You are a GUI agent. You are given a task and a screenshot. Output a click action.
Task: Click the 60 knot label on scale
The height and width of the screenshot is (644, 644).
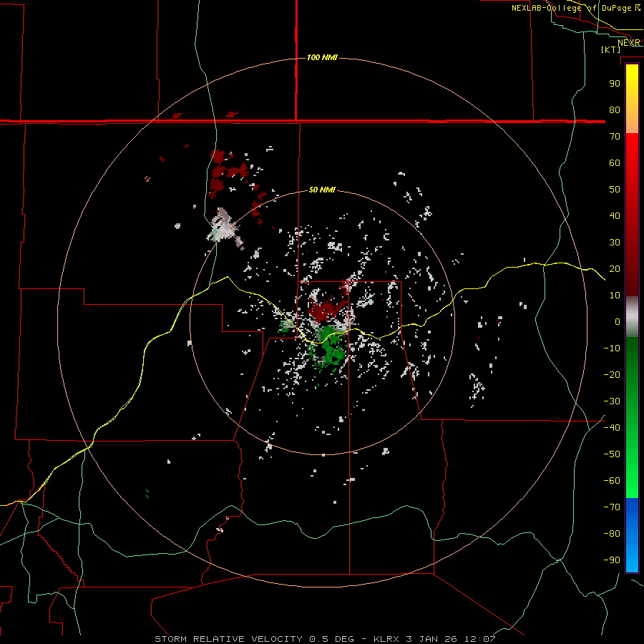(615, 162)
